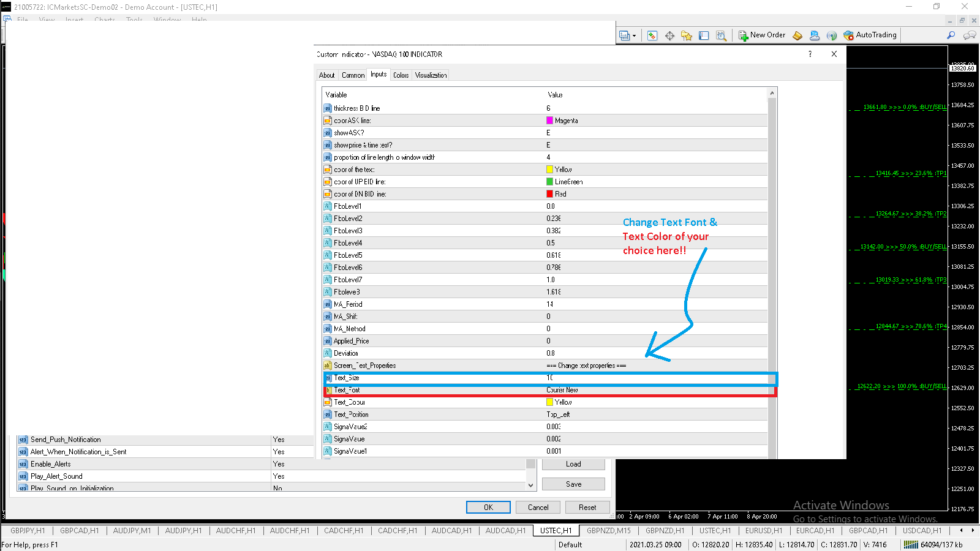Select the Red color swatch
Viewport: 980px width, 551px height.
550,194
